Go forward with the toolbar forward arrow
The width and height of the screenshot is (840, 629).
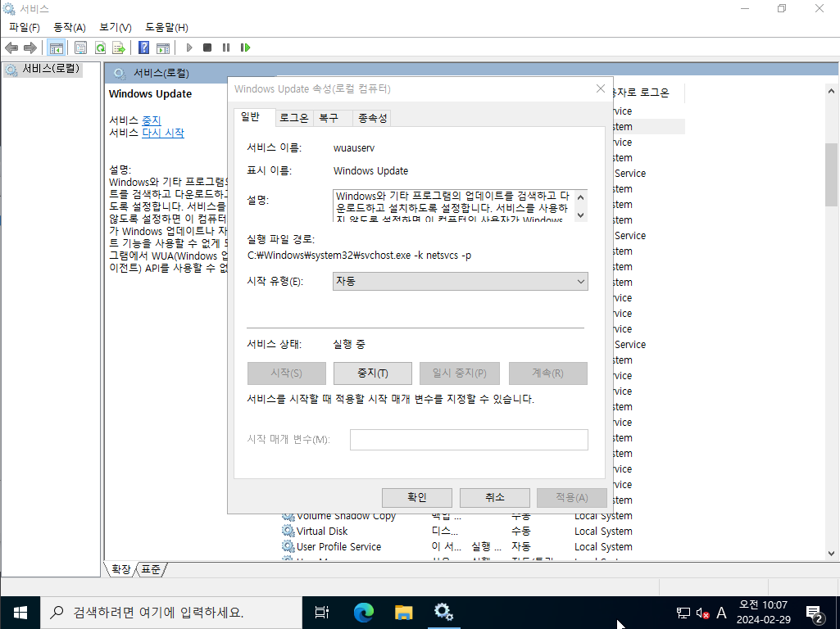(x=30, y=48)
